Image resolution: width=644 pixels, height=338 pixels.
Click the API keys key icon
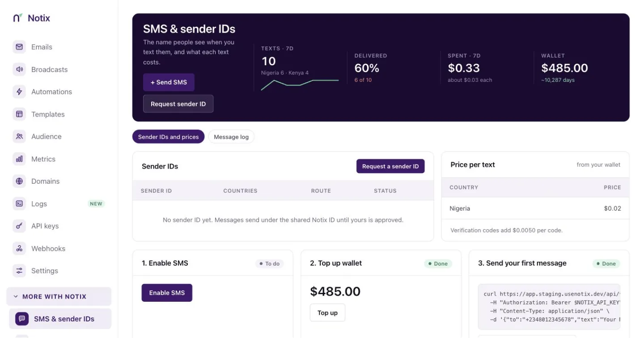click(x=19, y=226)
